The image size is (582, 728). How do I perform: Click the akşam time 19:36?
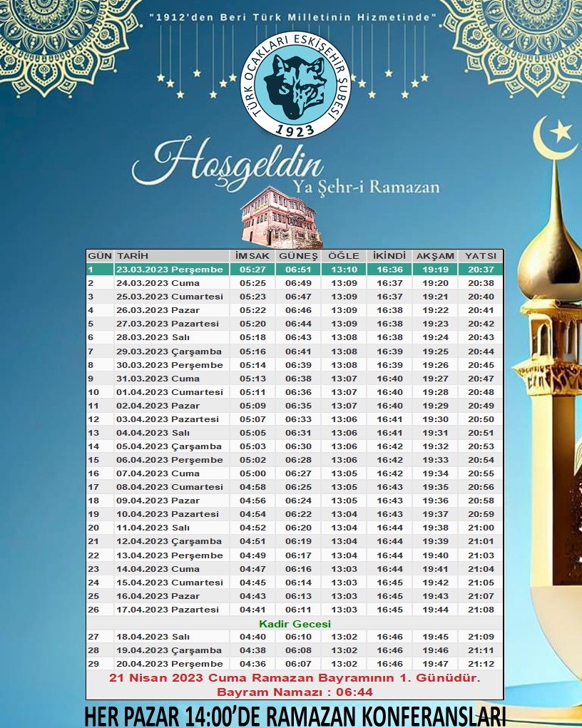click(435, 501)
